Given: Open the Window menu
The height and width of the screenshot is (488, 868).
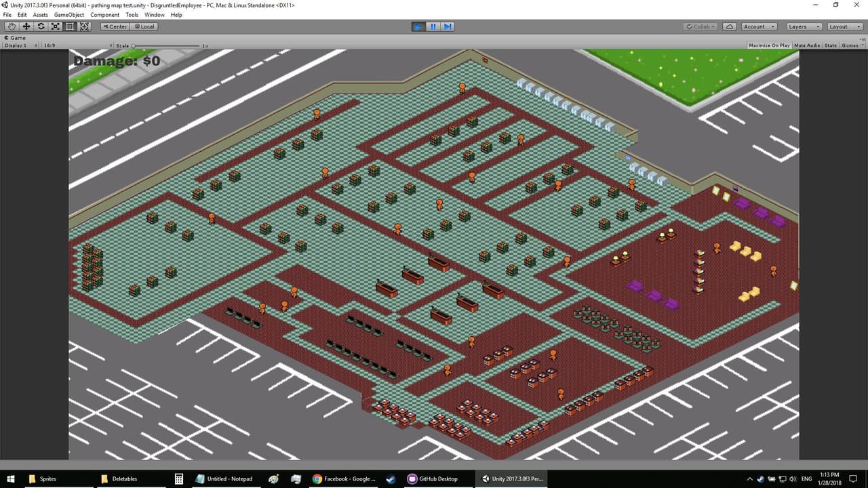Looking at the screenshot, I should 155,15.
